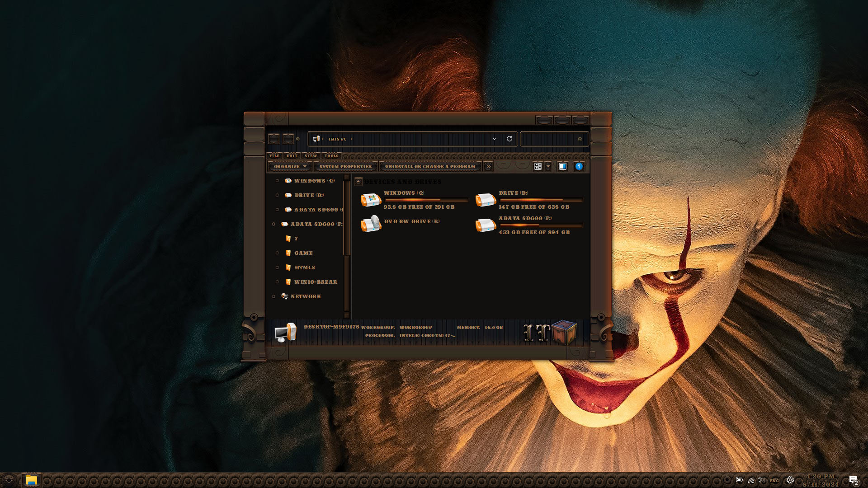
Task: Expand the address bar history dropdown
Action: [494, 139]
